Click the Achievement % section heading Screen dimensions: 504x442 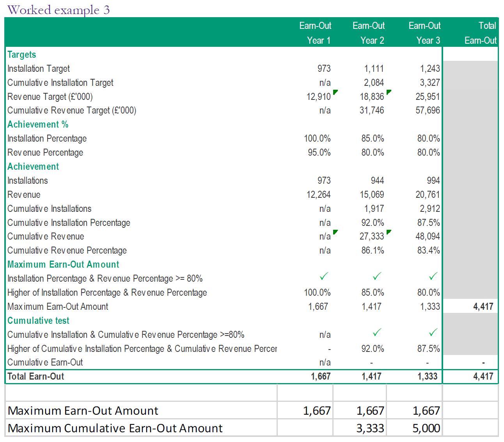[x=38, y=124]
